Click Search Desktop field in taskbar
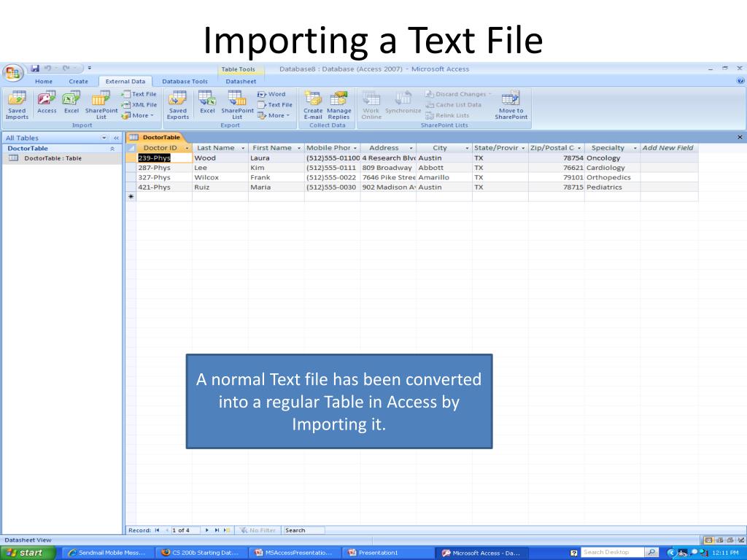 [x=613, y=553]
